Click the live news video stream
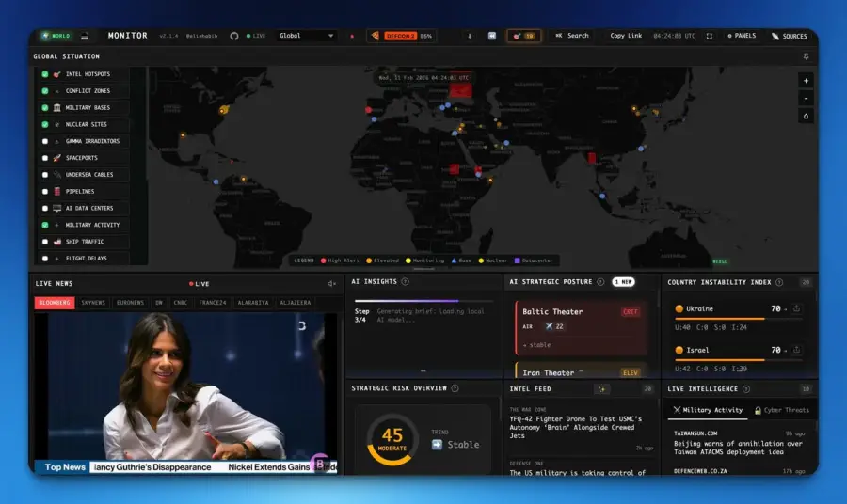Image resolution: width=847 pixels, height=504 pixels. (185, 393)
